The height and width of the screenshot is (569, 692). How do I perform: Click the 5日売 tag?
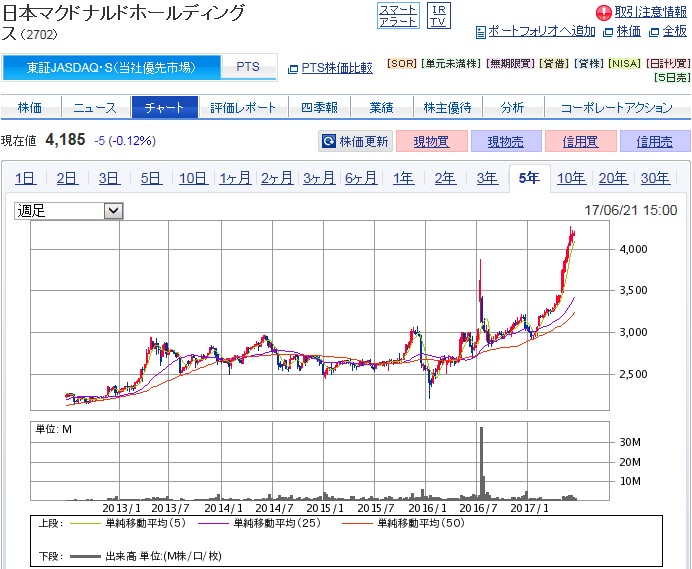(672, 77)
